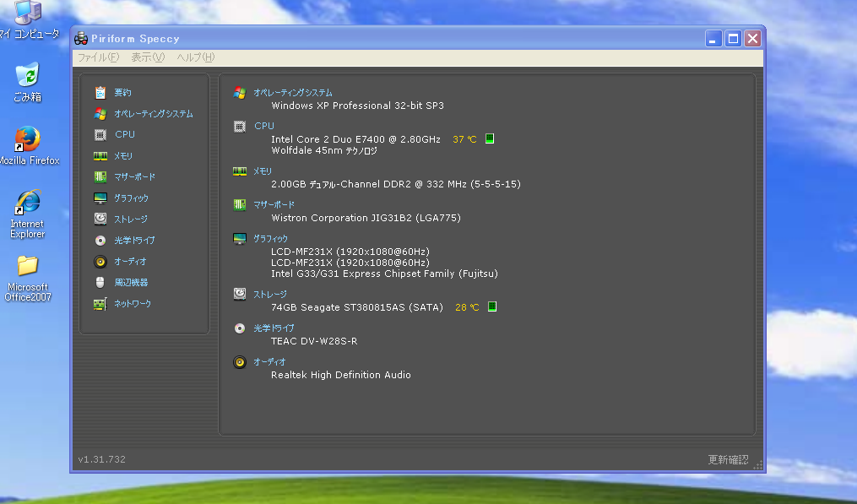Click the 周辺機器 mouse icon in sidebar
The width and height of the screenshot is (857, 504).
tap(100, 282)
